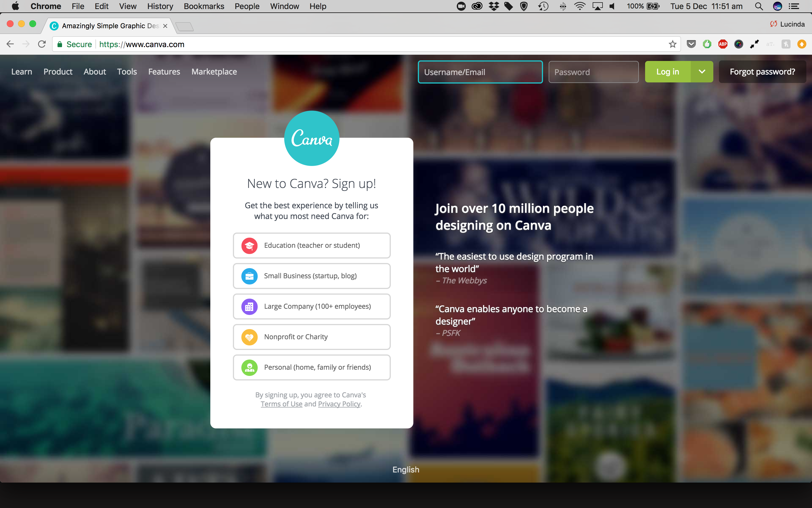The image size is (812, 508).
Task: Open the English language selector
Action: (406, 470)
